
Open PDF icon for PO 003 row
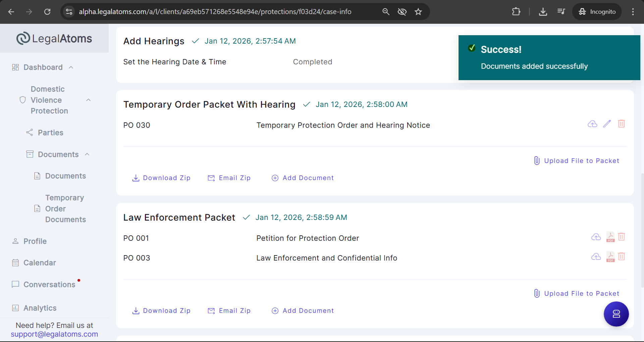tap(610, 257)
